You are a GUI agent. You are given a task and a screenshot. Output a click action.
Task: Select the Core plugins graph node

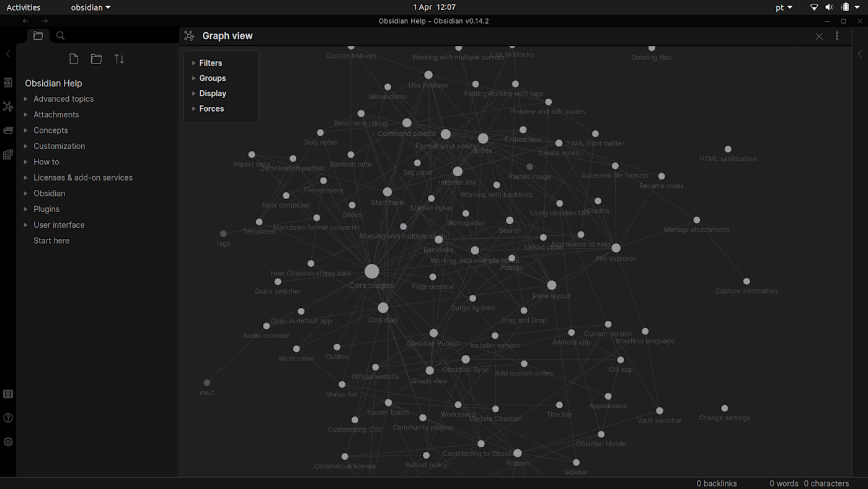tap(371, 271)
